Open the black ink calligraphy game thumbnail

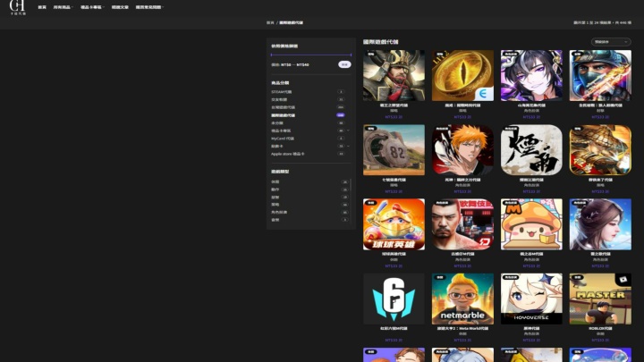pos(531,150)
